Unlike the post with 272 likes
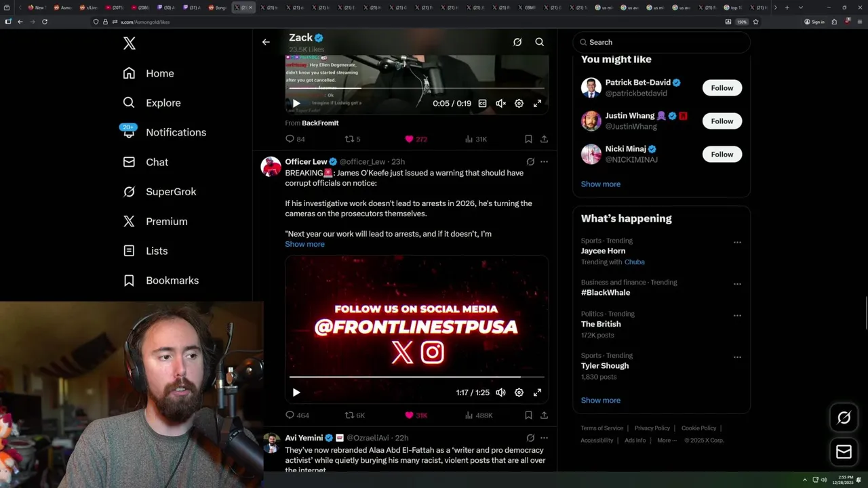 click(x=416, y=139)
